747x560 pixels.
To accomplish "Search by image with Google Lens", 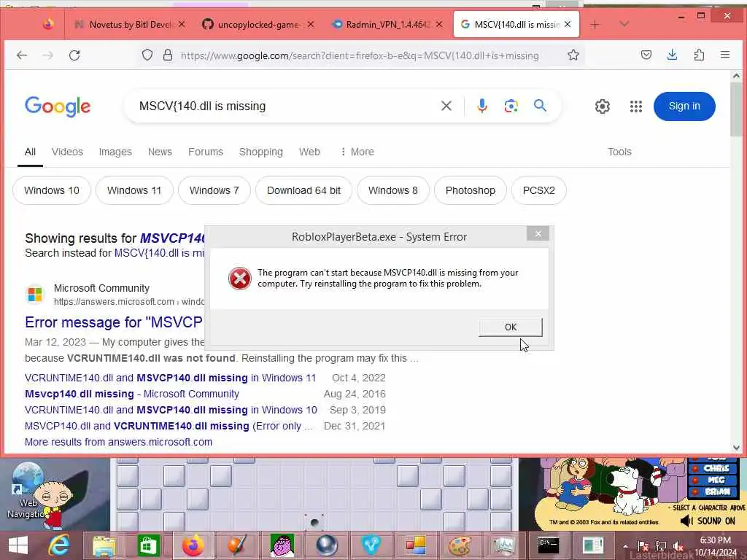I will coord(511,106).
